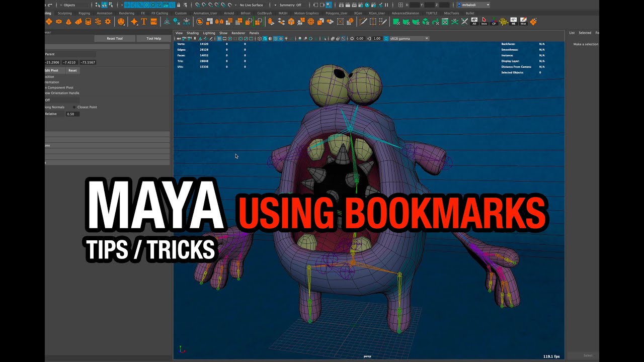
Task: Open the Symmetry: Off dropdown
Action: [291, 5]
